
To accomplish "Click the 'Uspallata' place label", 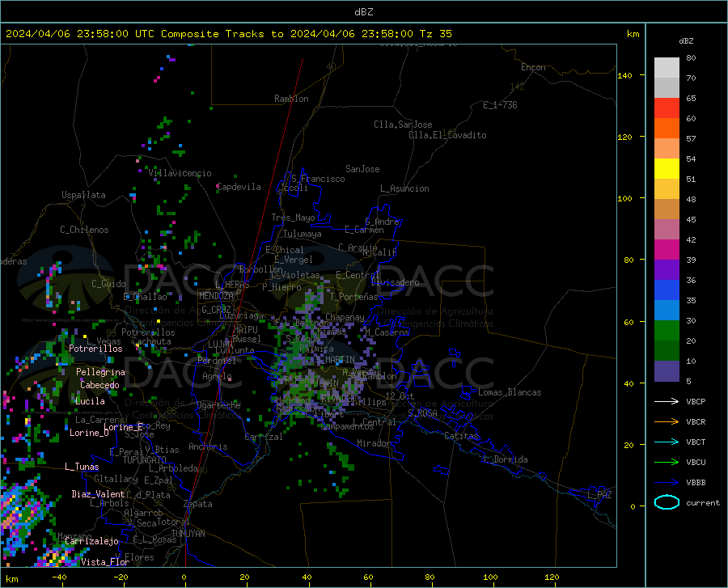I will coord(83,195).
